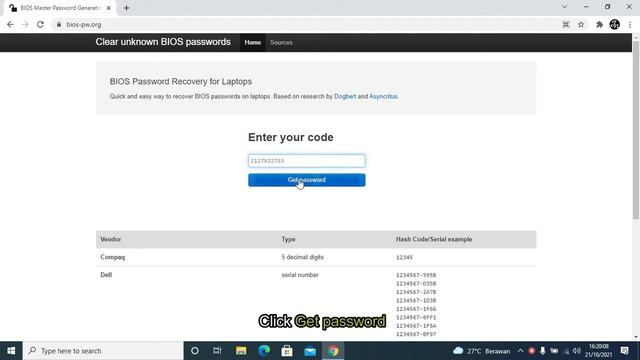Select the BIOS Master Password Generator tab
Viewport: 640px width, 360px height.
tap(60, 8)
